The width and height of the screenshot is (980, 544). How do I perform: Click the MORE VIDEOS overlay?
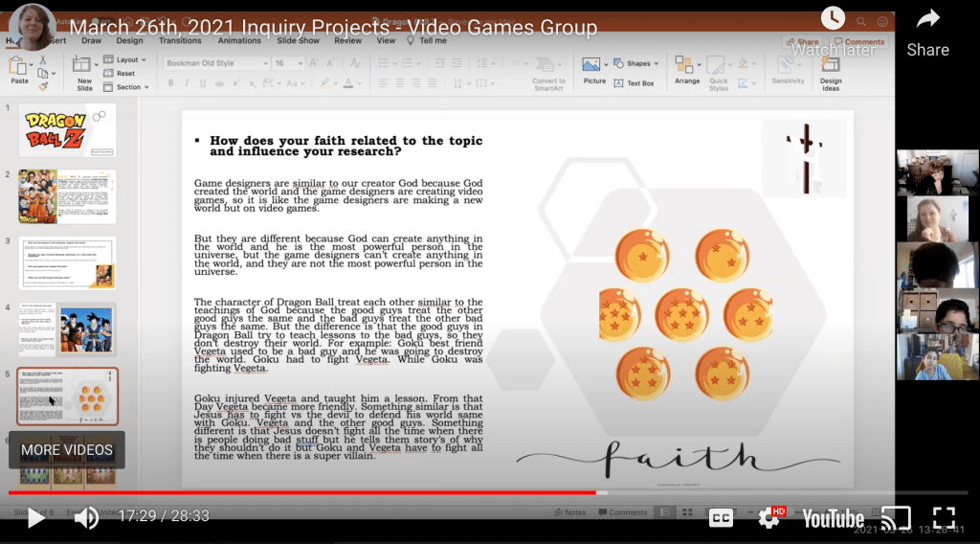point(67,449)
